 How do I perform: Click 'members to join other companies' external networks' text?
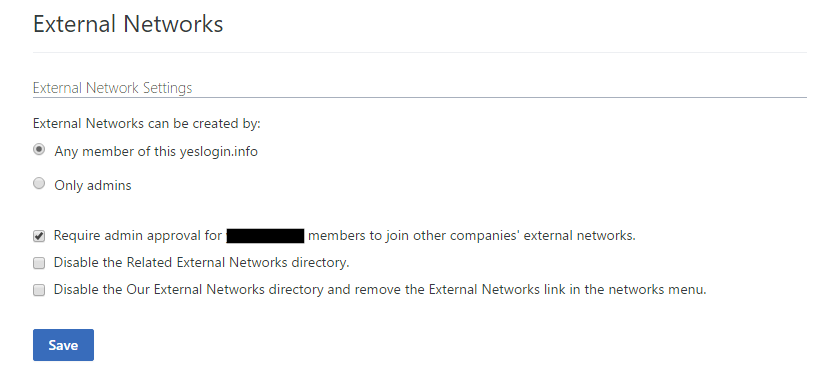click(472, 236)
